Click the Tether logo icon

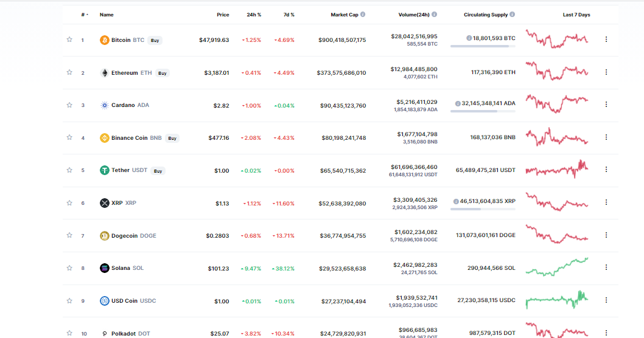pos(104,170)
